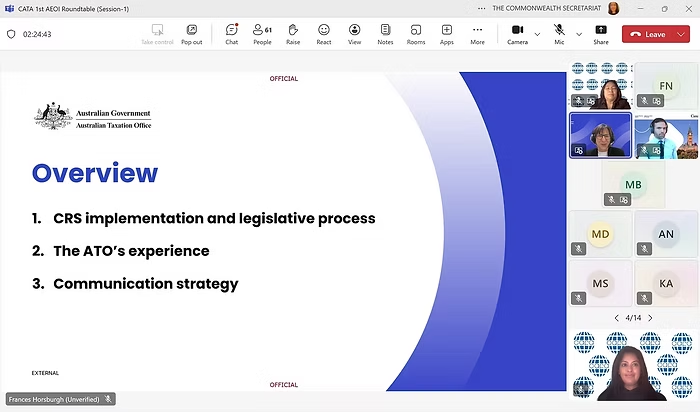
Task: Open the Apps panel
Action: click(x=446, y=34)
